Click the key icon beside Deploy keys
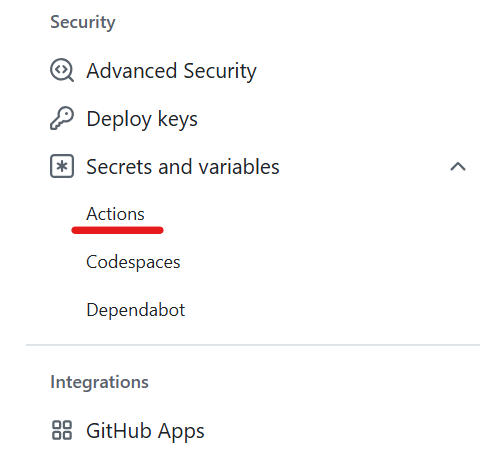This screenshot has width=480, height=462. coord(62,118)
